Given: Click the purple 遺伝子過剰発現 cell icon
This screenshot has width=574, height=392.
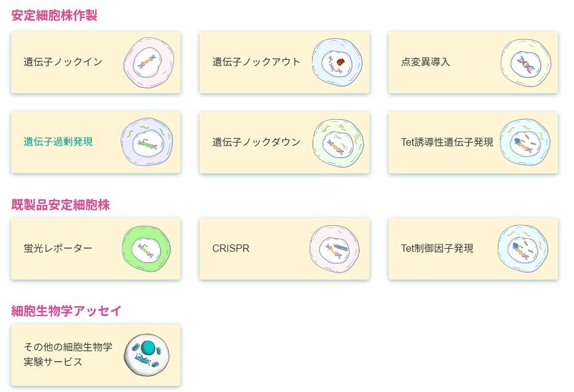Looking at the screenshot, I should pos(147,142).
